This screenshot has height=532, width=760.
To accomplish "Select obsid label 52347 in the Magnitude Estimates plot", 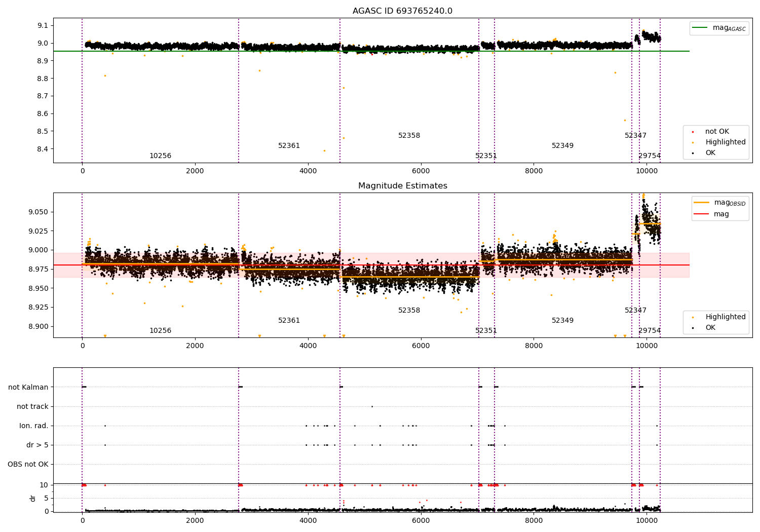I will point(635,311).
